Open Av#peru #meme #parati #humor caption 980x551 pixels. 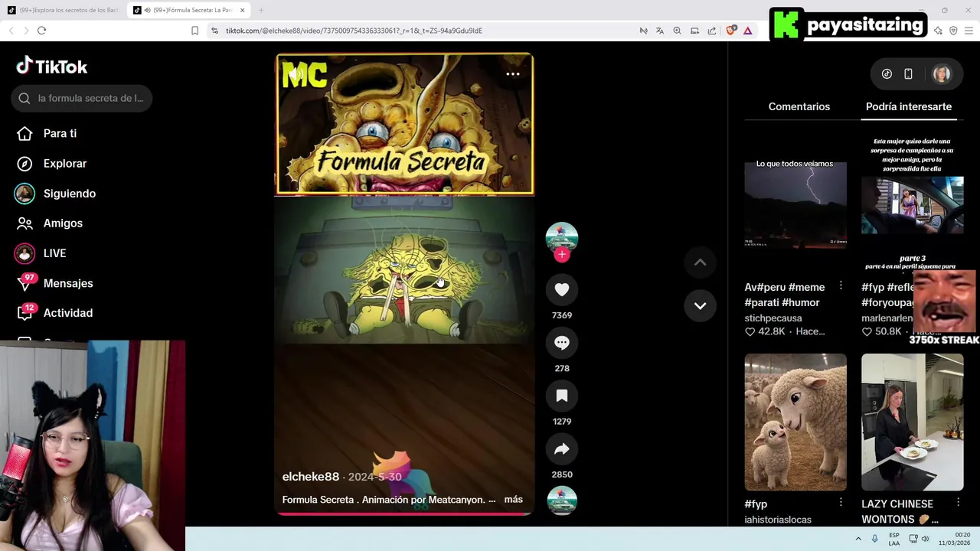tap(785, 295)
